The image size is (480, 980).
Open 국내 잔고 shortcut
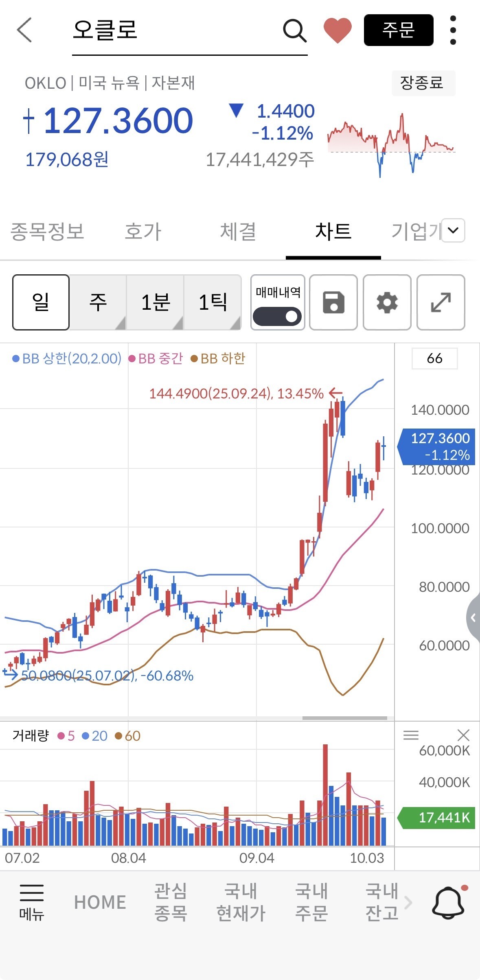pyautogui.click(x=381, y=902)
